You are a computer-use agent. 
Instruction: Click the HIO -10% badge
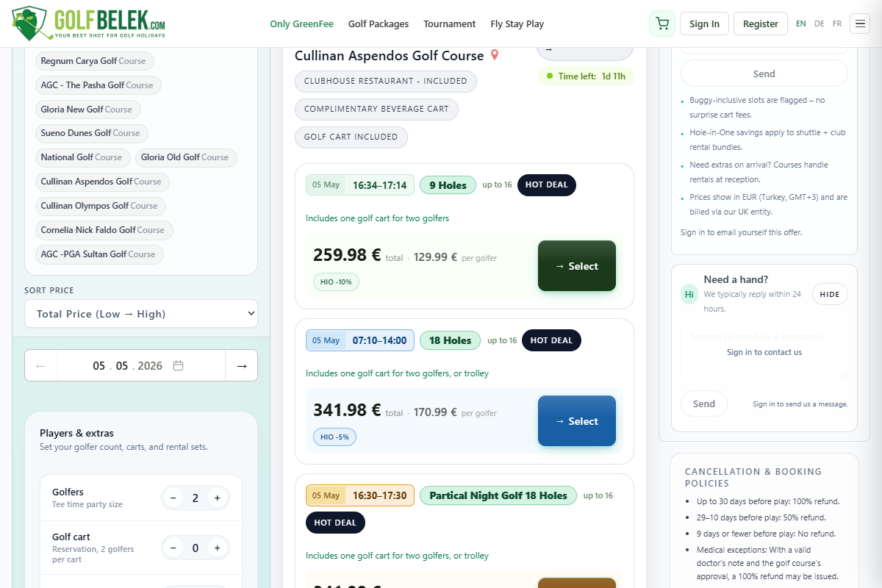tap(336, 282)
